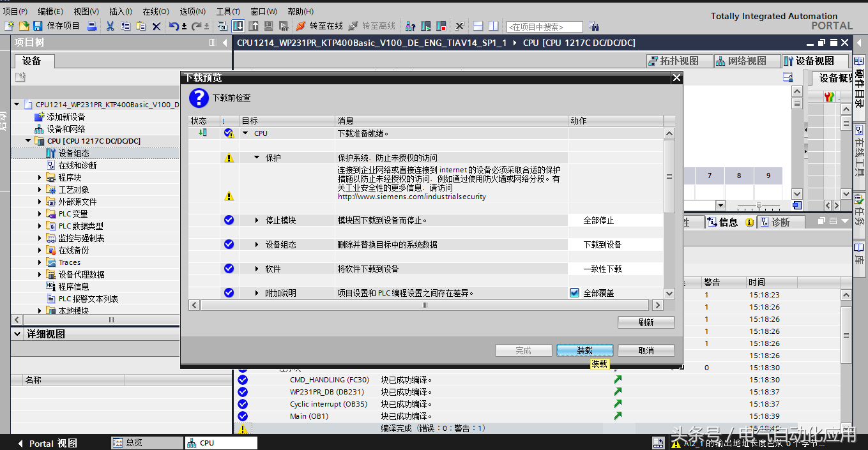The width and height of the screenshot is (868, 450).
Task: Click the split editor horizontally icon
Action: coord(478,26)
